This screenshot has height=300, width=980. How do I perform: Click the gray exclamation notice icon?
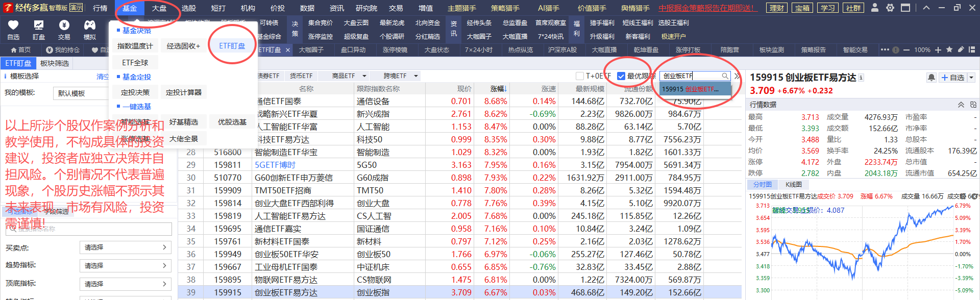click(x=896, y=50)
